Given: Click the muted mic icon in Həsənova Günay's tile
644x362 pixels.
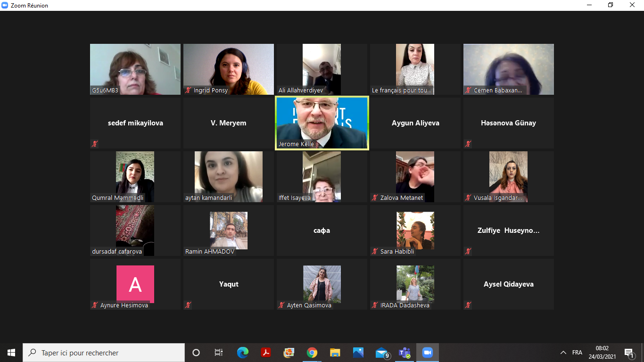Looking at the screenshot, I should pyautogui.click(x=468, y=144).
